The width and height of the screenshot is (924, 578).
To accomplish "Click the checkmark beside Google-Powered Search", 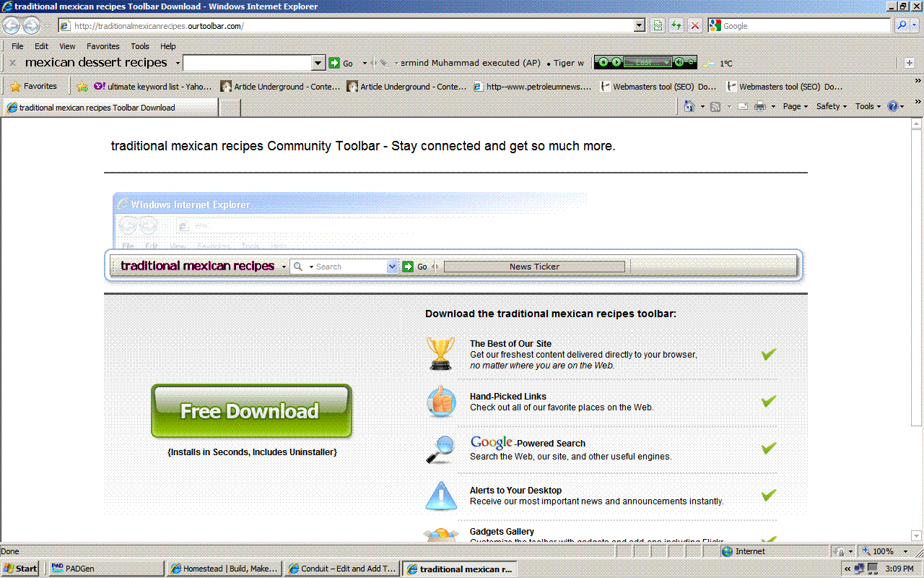I will (769, 448).
